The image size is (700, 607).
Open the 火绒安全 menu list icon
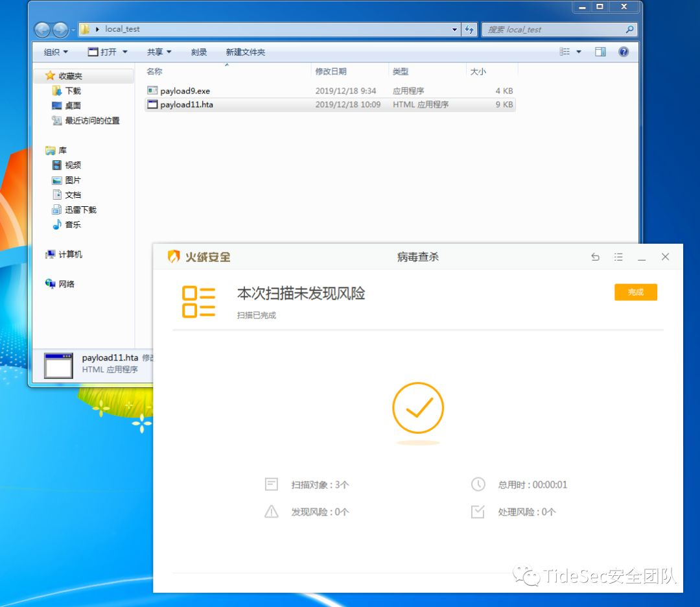click(618, 257)
